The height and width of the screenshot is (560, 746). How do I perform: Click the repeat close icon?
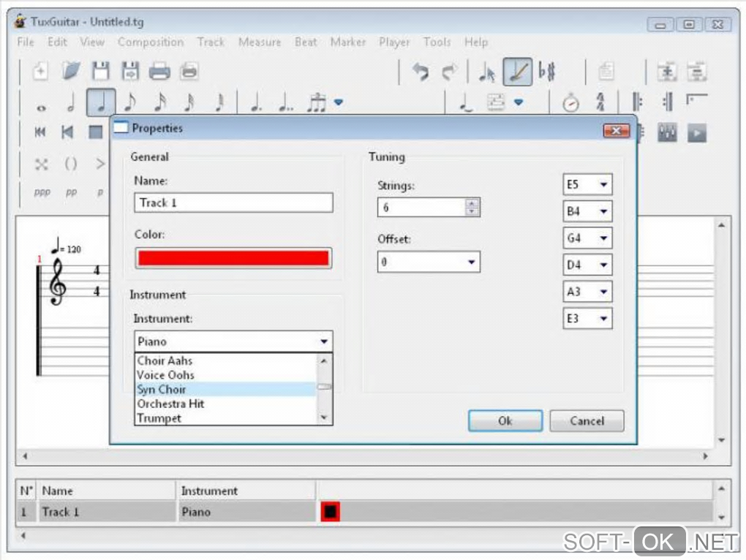click(x=667, y=102)
